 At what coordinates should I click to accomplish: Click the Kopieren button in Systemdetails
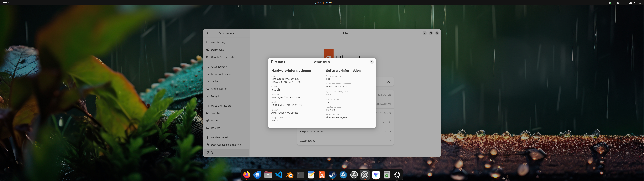pos(278,62)
